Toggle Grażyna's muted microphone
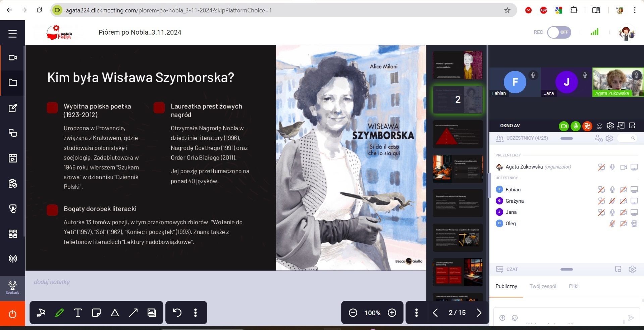This screenshot has height=330, width=644. 612,201
